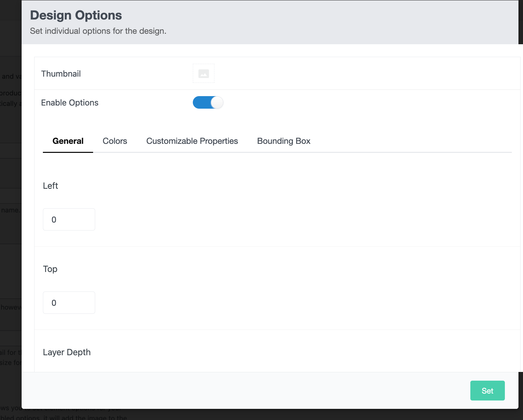Image resolution: width=523 pixels, height=420 pixels.
Task: Click the Left value input field
Action: [69, 219]
